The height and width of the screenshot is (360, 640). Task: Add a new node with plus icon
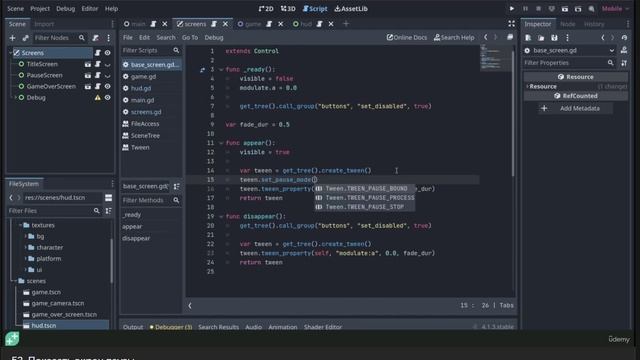coord(12,38)
